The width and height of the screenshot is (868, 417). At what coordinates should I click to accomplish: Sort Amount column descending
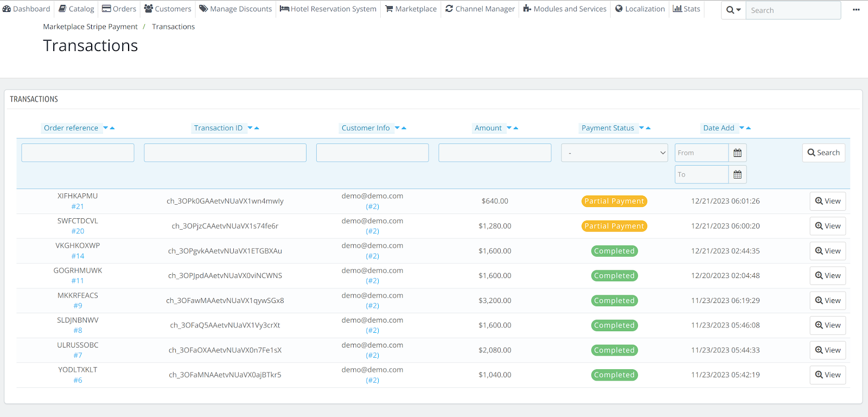(509, 128)
